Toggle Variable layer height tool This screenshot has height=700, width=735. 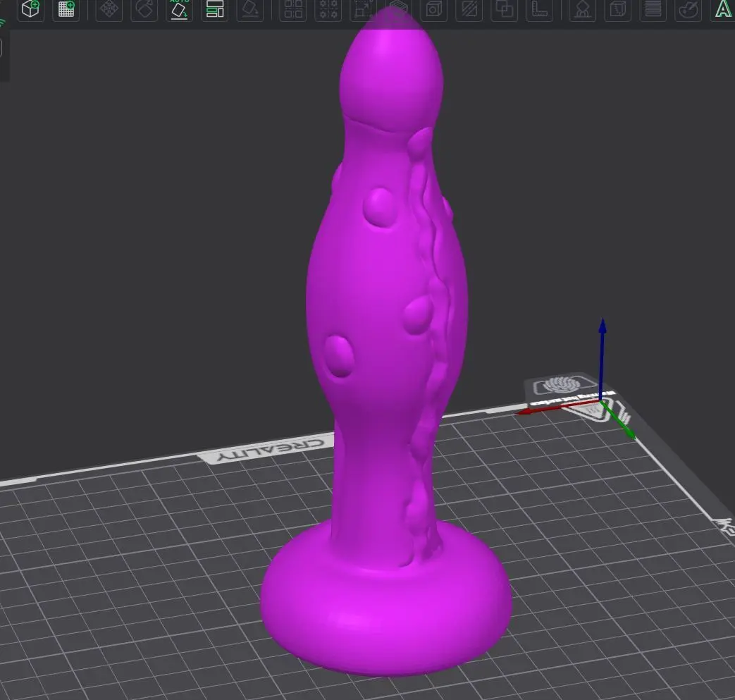click(x=653, y=9)
